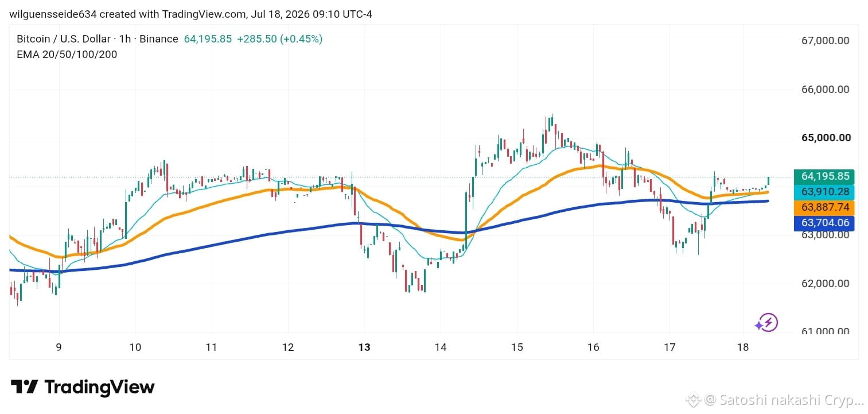
Task: Click the date label 17 on the time axis
Action: (670, 347)
